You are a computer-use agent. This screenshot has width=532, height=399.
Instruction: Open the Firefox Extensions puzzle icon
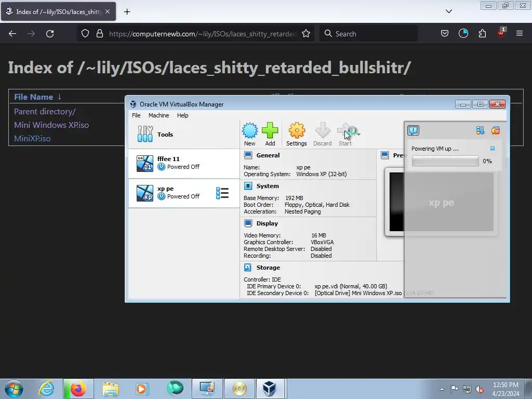coord(482,34)
